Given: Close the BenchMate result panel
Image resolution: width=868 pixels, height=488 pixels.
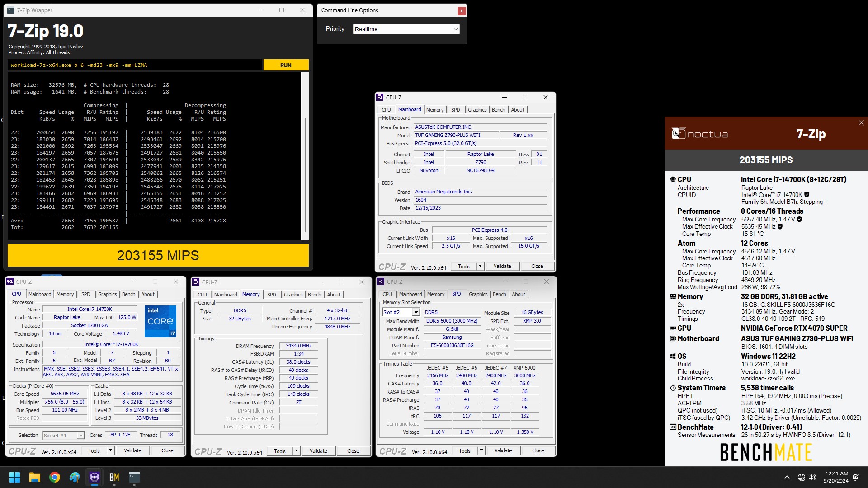Looking at the screenshot, I should 861,123.
